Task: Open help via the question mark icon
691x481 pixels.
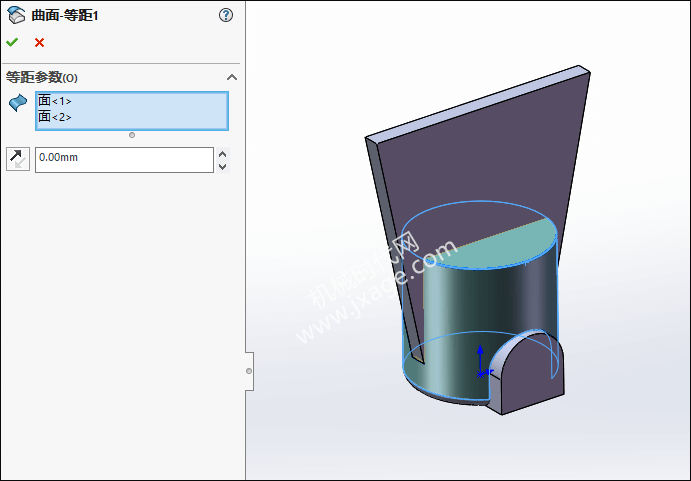Action: (226, 15)
